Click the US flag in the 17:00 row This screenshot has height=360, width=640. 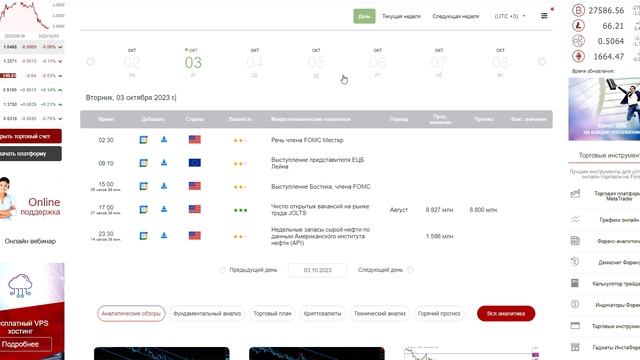tap(195, 209)
